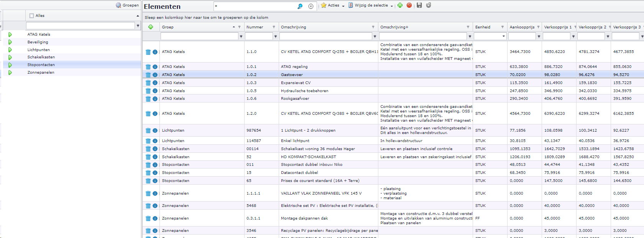
Task: Collapse the Alles panel arrow
Action: click(138, 16)
